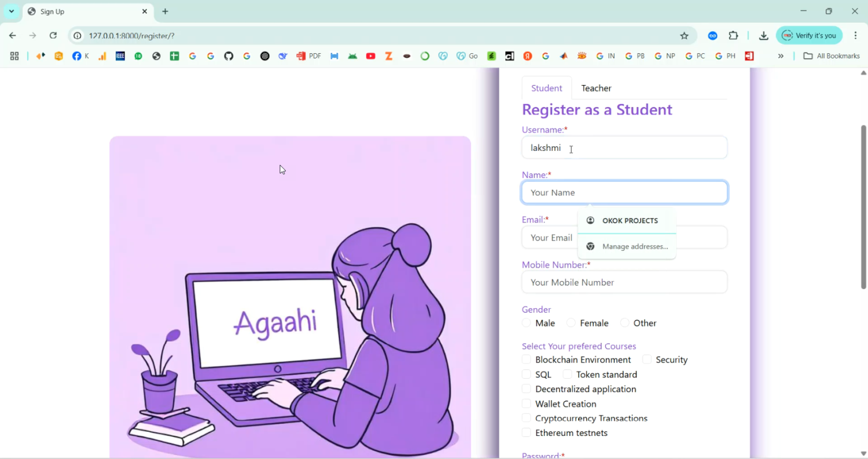Open the Facebook bookmark labeled K
This screenshot has height=459, width=868.
[x=80, y=55]
